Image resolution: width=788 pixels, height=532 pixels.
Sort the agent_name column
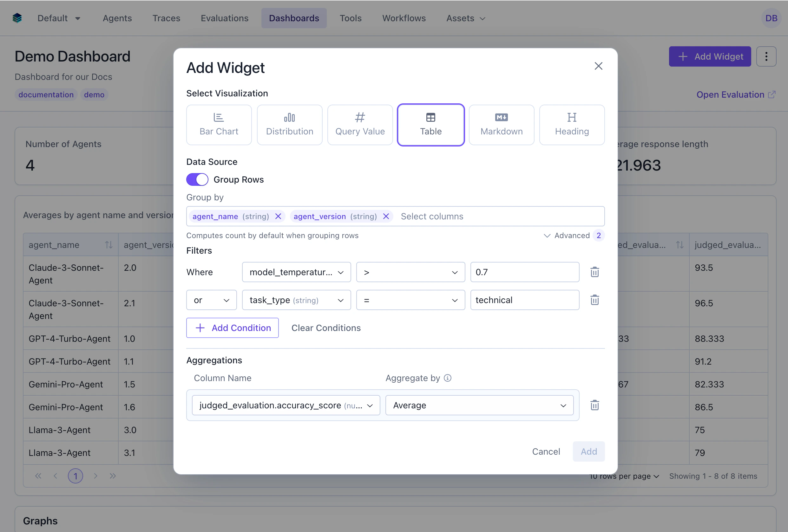tap(108, 244)
